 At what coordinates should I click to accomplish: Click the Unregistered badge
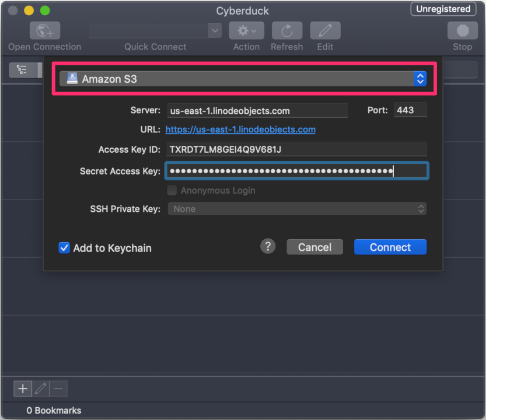pos(443,9)
